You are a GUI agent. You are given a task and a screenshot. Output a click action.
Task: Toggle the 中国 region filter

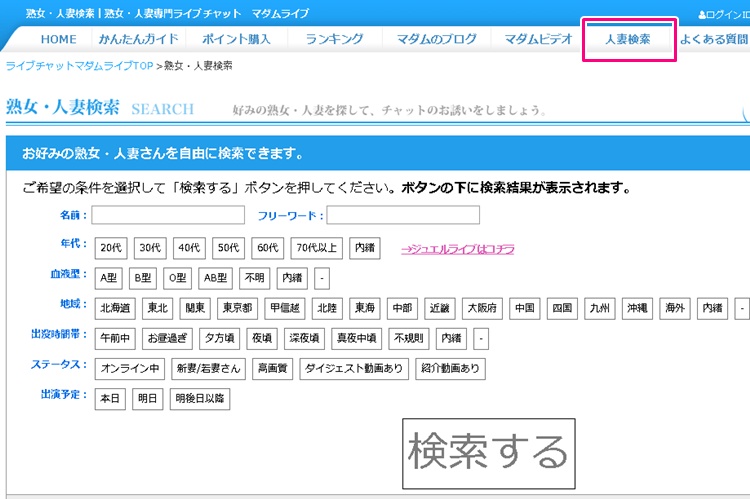[x=525, y=308]
